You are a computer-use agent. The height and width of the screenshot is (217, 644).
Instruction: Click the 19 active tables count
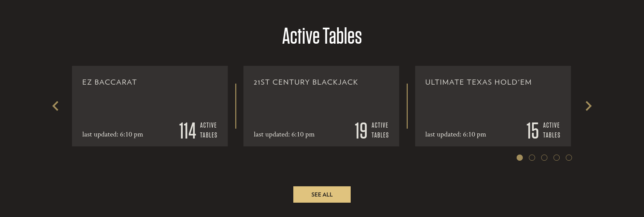[x=361, y=131]
